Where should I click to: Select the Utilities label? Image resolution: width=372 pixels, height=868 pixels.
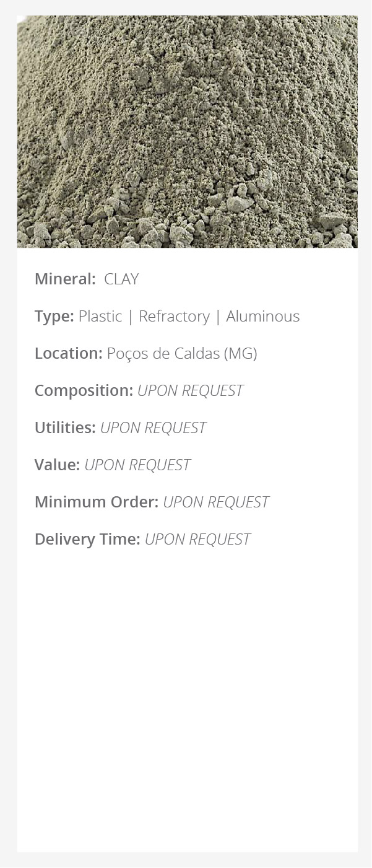(x=65, y=428)
